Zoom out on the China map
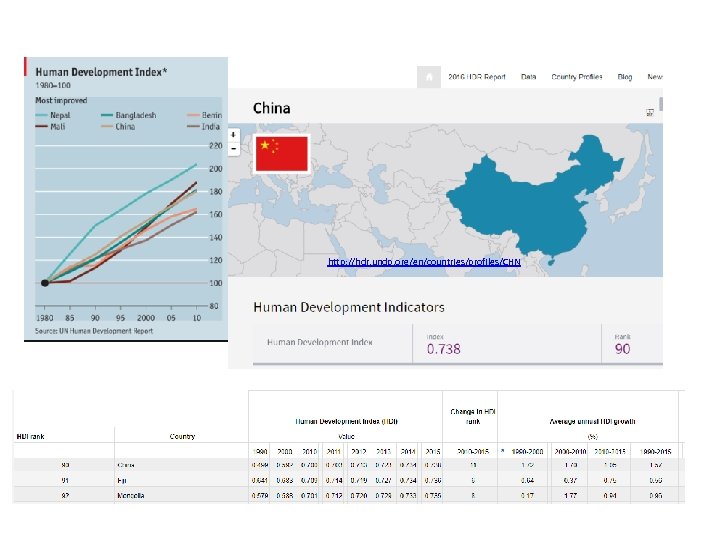 pos(234,149)
